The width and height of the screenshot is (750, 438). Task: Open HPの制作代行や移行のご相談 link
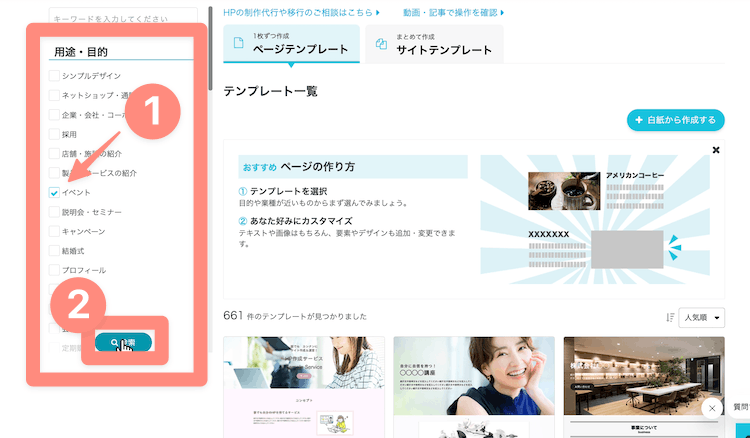point(301,12)
